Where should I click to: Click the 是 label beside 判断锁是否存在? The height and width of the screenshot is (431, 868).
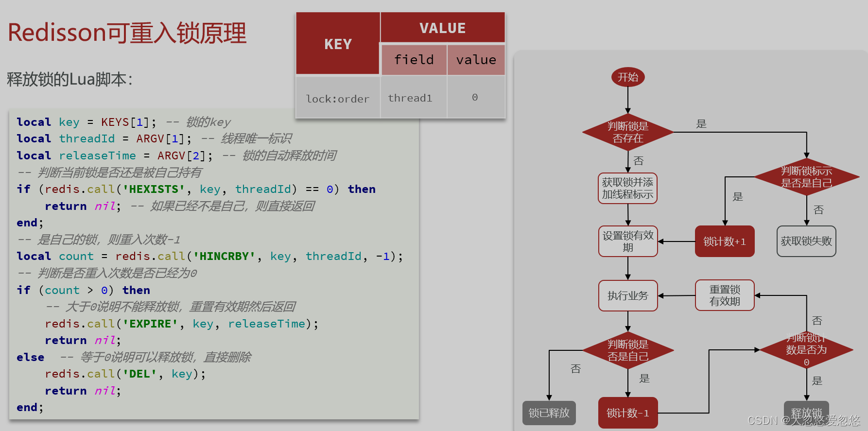pyautogui.click(x=701, y=124)
